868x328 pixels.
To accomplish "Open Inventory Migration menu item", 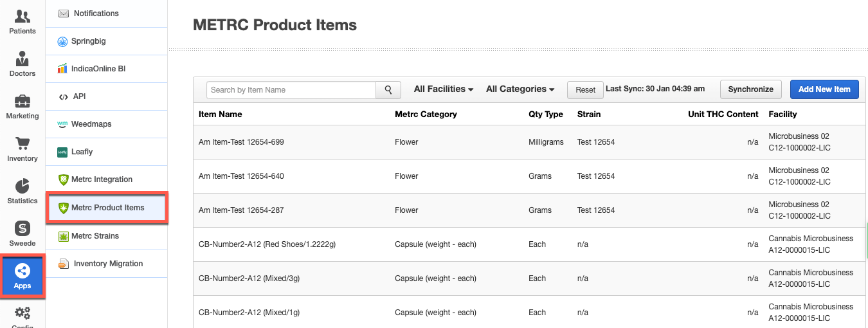I will (x=107, y=264).
